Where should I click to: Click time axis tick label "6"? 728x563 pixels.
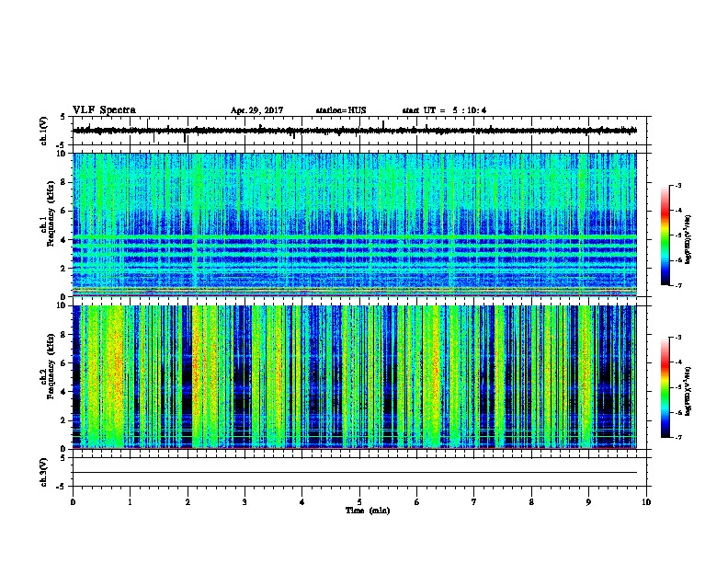click(x=416, y=502)
